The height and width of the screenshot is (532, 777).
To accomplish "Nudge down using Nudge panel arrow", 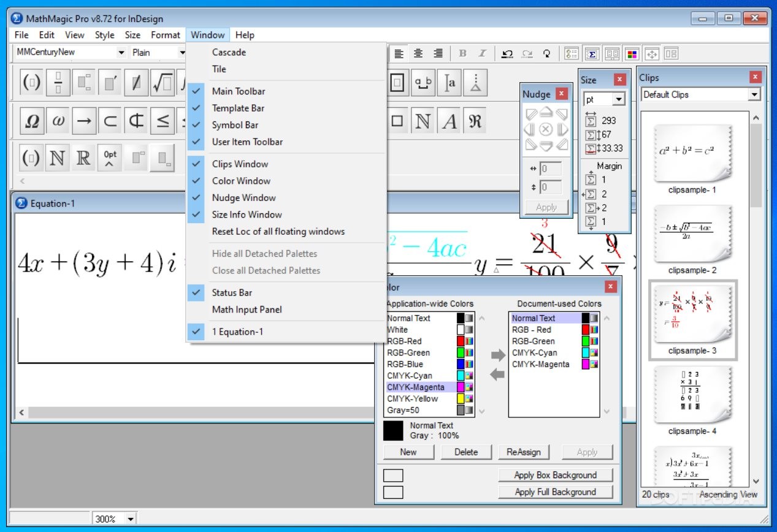I will coord(546,145).
